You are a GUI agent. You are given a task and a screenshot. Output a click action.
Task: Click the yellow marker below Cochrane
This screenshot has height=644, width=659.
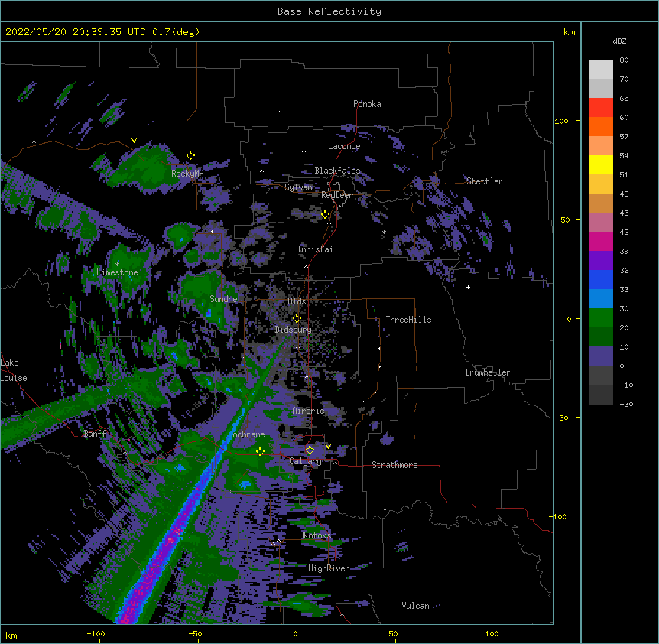tap(260, 451)
